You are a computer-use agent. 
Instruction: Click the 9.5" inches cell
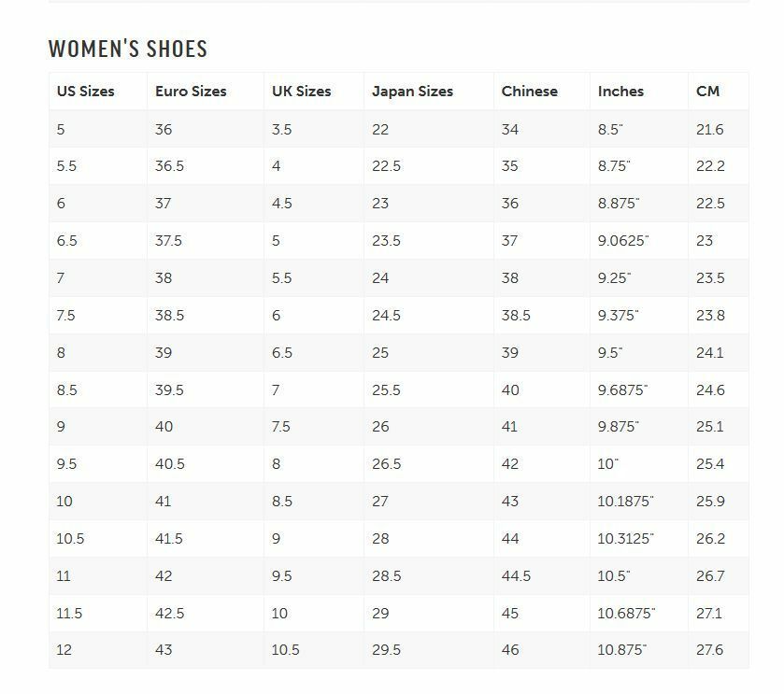pyautogui.click(x=610, y=353)
